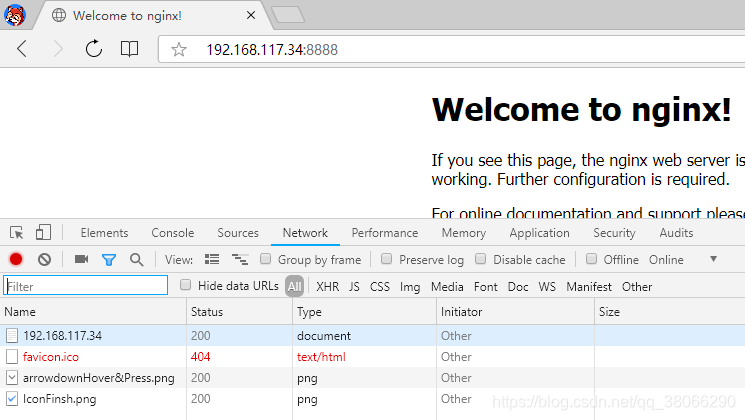The image size is (745, 420).
Task: Select the All filter type
Action: click(295, 286)
